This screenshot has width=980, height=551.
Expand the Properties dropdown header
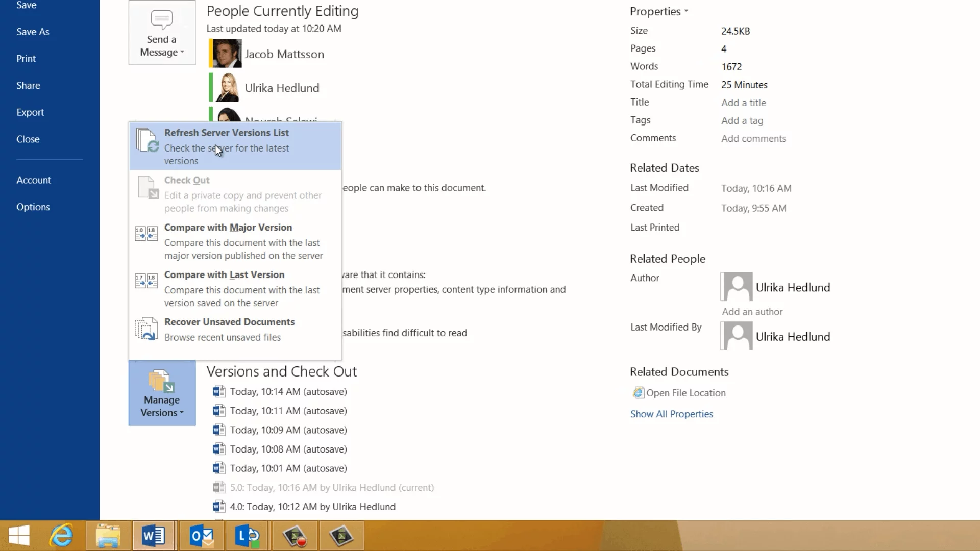pos(658,11)
